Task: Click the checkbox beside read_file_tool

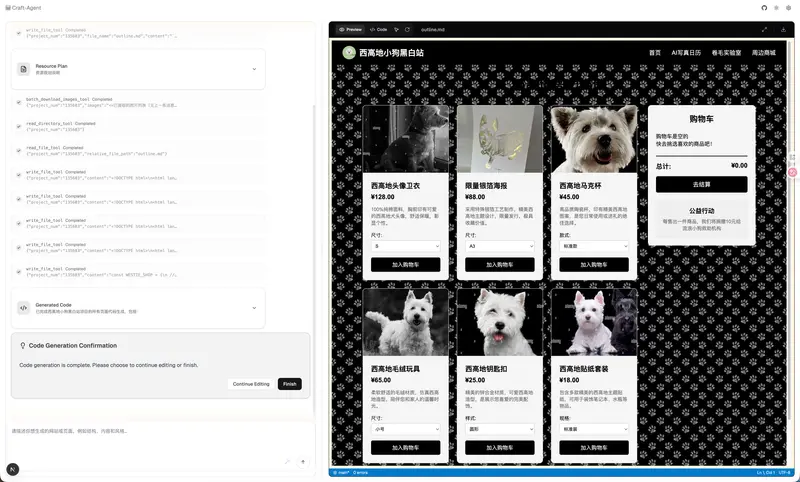Action: pyautogui.click(x=18, y=149)
